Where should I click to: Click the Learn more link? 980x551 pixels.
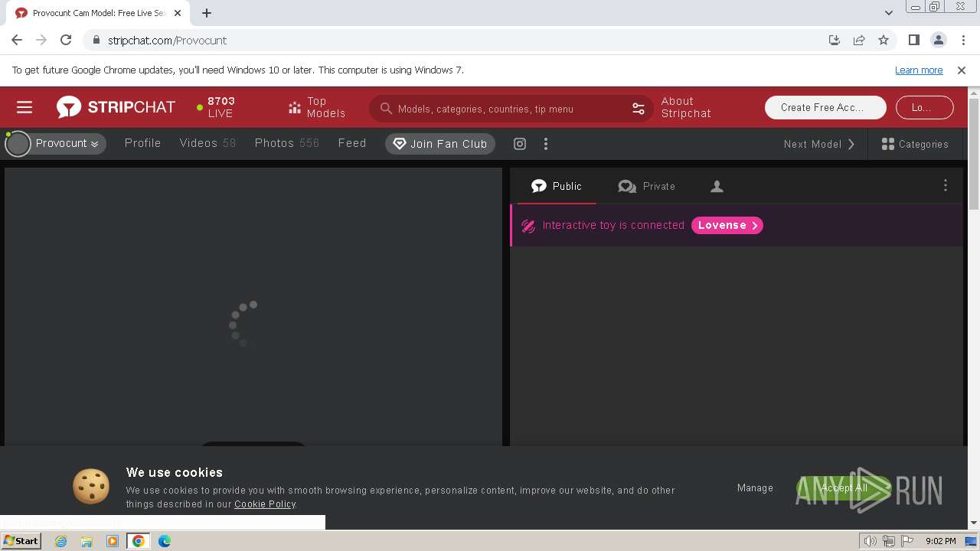919,70
